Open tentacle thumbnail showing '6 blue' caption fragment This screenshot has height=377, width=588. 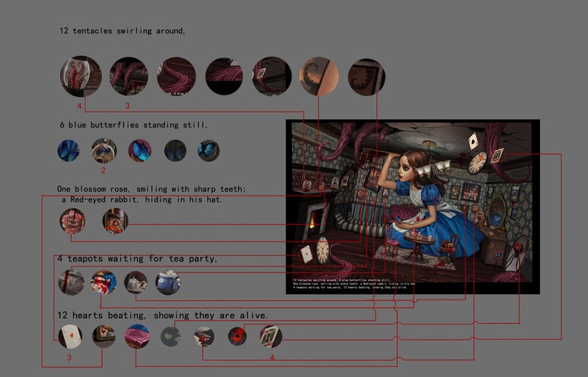click(x=176, y=76)
